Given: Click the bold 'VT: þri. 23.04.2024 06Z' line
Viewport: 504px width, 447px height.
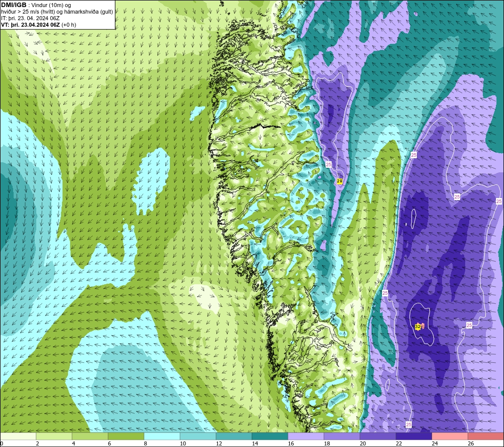Looking at the screenshot, I should pos(30,25).
